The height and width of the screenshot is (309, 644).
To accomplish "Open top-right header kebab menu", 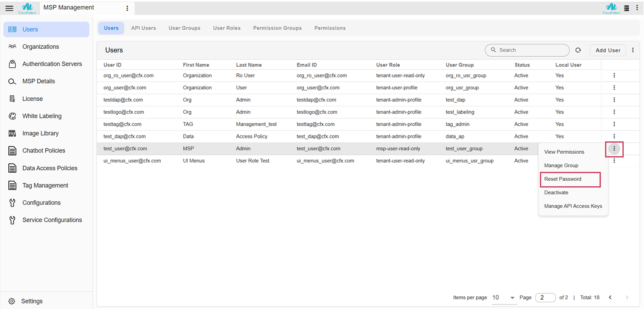I will 637,8.
